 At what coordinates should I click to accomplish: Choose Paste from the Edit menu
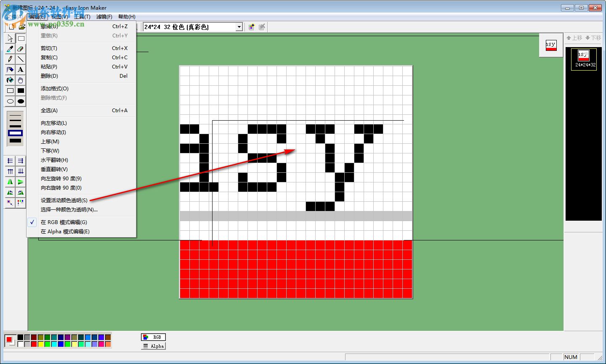coord(48,66)
